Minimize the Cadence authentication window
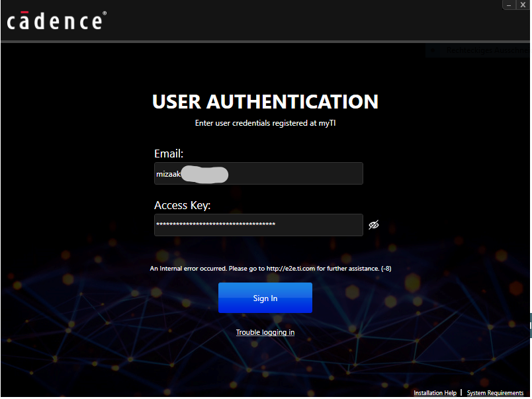The width and height of the screenshot is (532, 399). pos(509,5)
